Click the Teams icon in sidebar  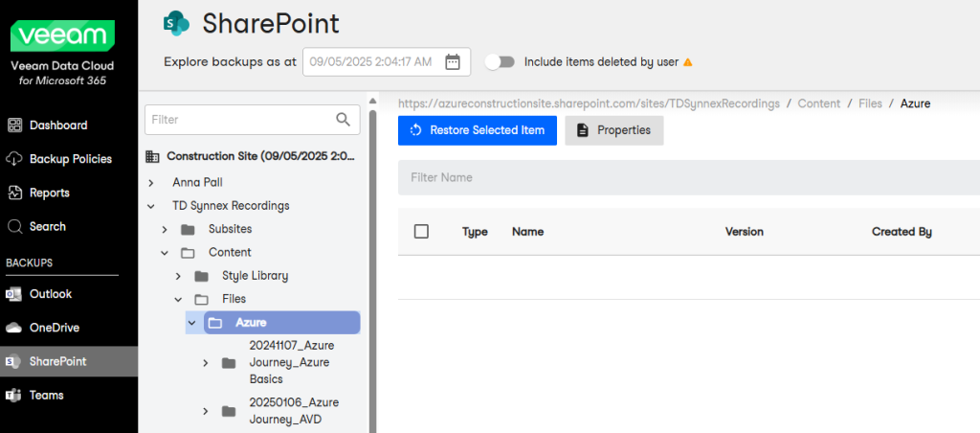pos(13,396)
